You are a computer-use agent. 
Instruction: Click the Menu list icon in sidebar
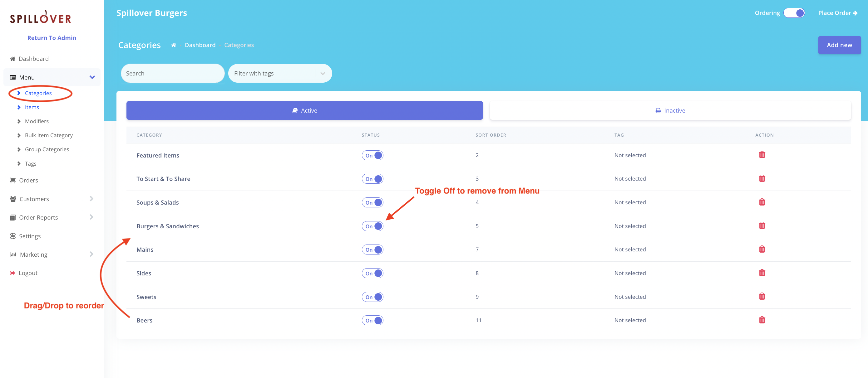(x=13, y=77)
